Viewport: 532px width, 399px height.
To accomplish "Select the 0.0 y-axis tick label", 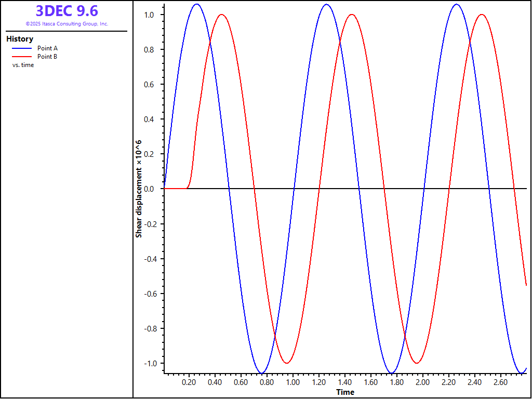I will coord(149,189).
